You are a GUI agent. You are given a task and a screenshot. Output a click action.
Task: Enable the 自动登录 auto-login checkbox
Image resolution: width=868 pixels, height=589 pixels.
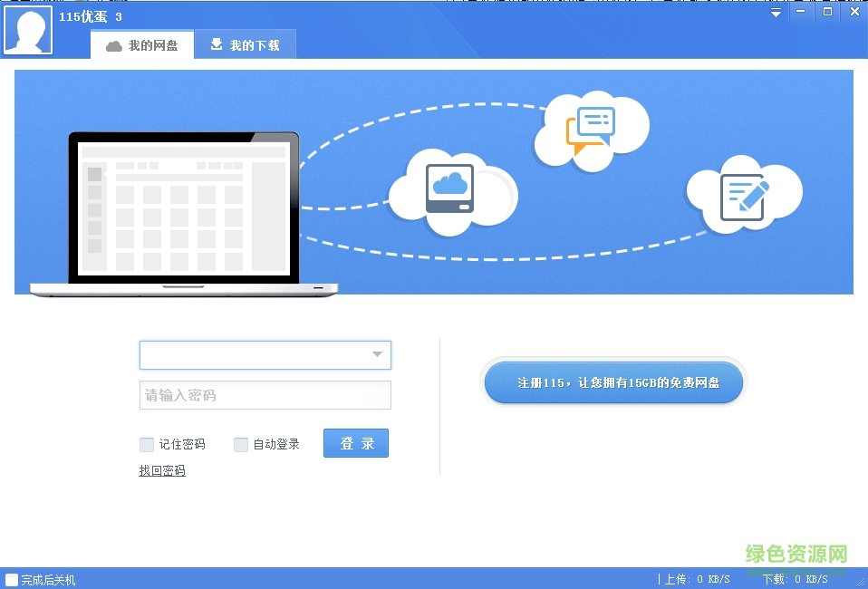[241, 444]
